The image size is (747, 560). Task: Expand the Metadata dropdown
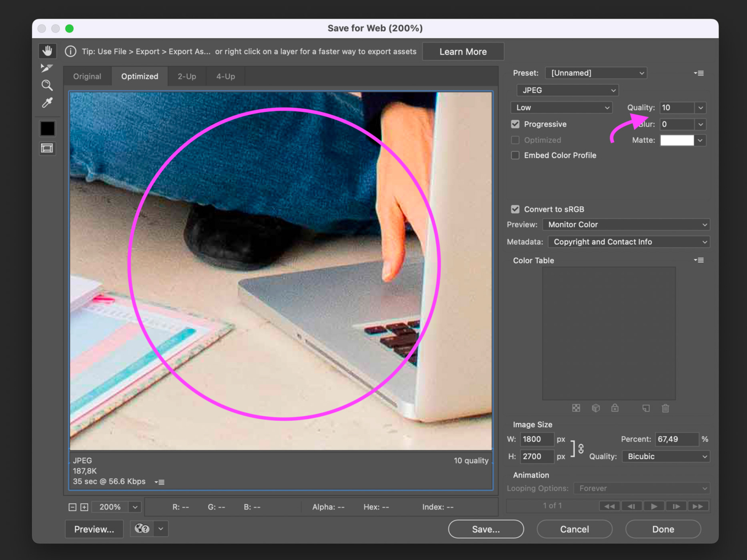[629, 242]
